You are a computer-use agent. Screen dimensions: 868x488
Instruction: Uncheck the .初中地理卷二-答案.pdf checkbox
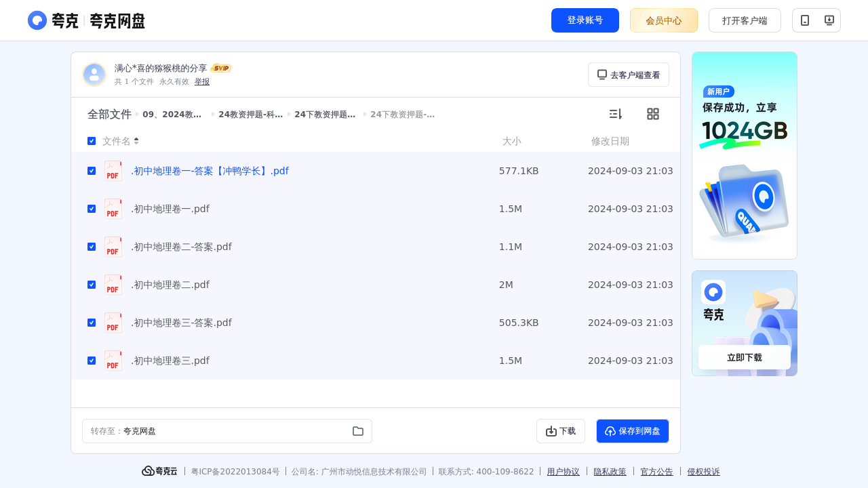click(x=92, y=247)
